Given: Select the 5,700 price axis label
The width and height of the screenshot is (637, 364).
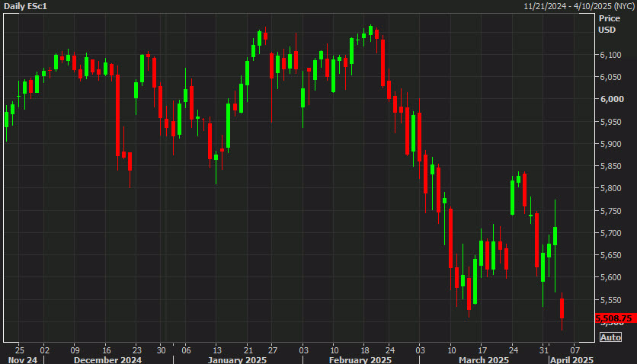Looking at the screenshot, I should 610,233.
